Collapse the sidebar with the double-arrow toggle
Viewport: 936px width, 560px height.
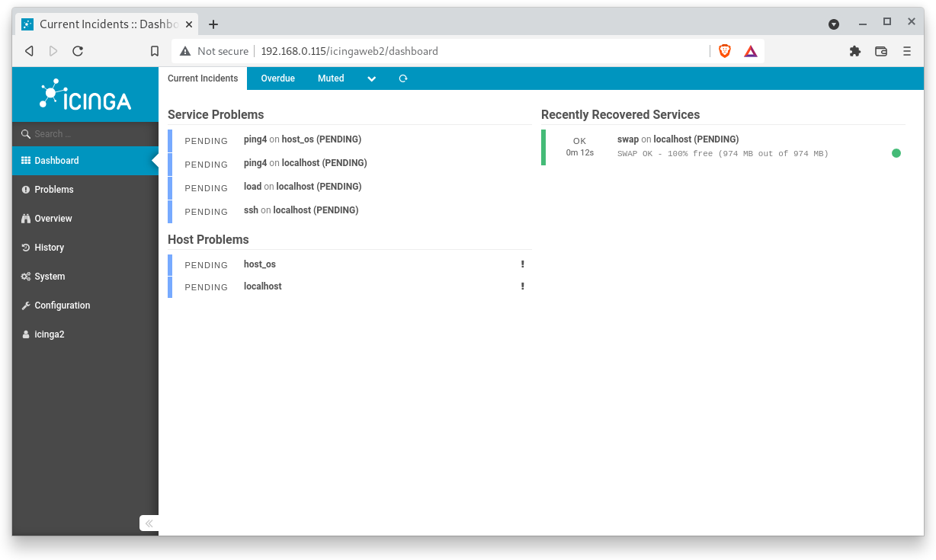pyautogui.click(x=149, y=523)
